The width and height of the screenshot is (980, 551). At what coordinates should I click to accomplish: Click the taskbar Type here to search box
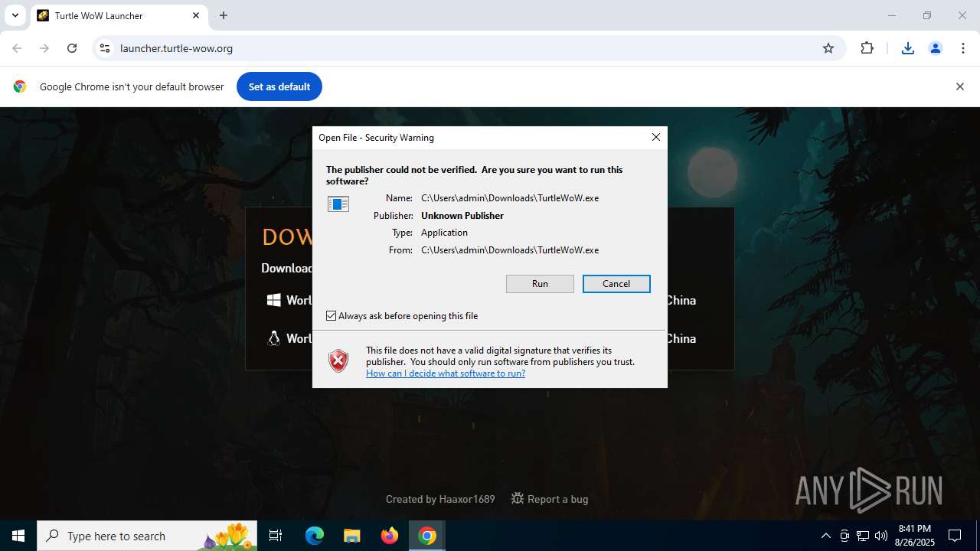click(145, 536)
